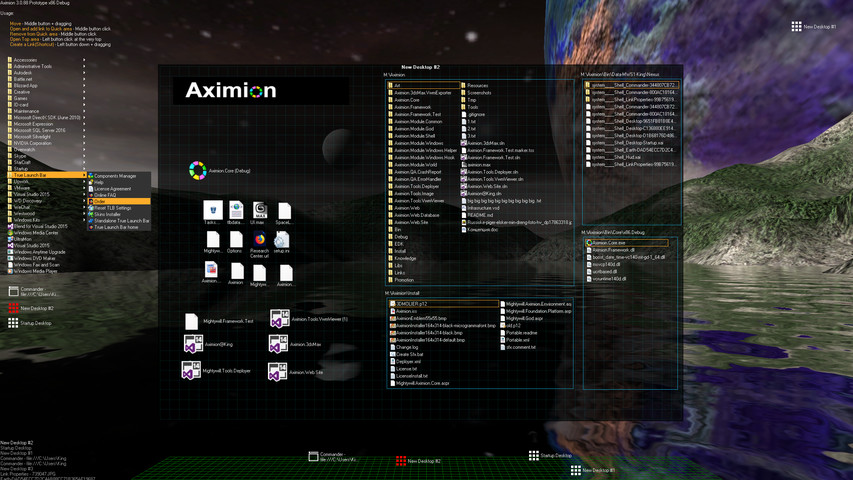Select Order in True Launch Bar submenu
The image size is (853, 480).
click(100, 201)
